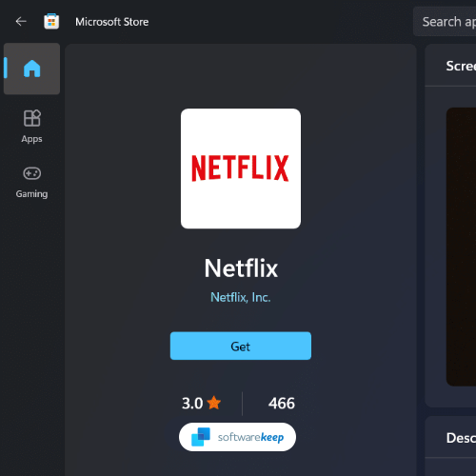Click the Microsoft Store title text
Viewport: 476px width, 476px height.
111,22
